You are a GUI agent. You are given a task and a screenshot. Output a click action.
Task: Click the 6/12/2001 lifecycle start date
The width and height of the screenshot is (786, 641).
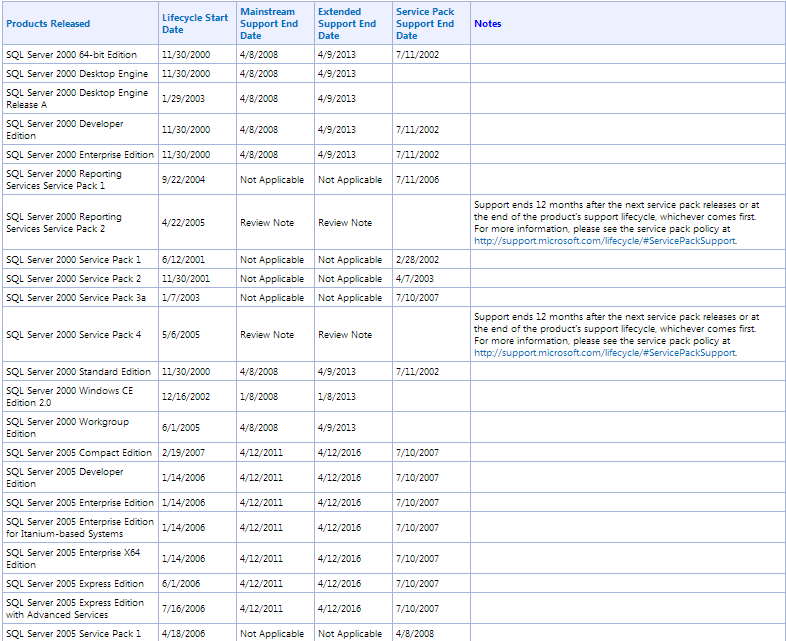coord(183,260)
